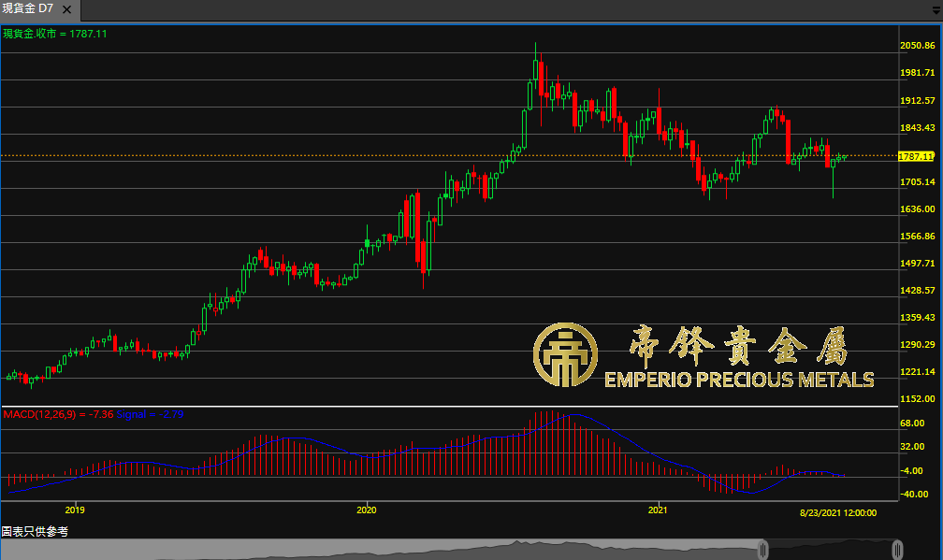Click the 2020 time axis label
943x560 pixels.
[367, 510]
